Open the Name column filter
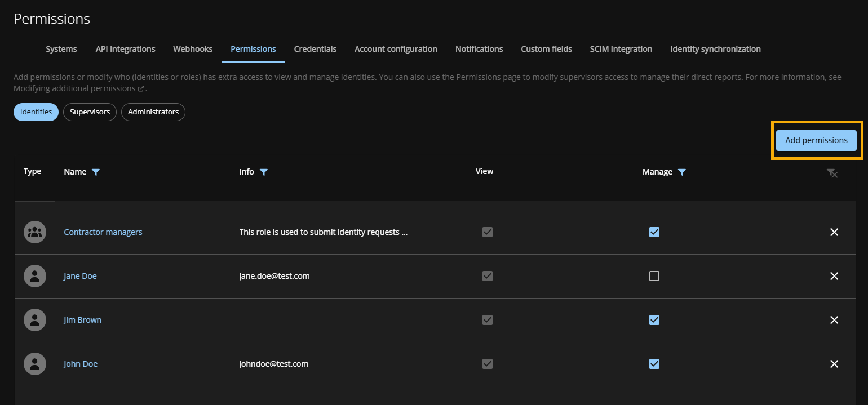Image resolution: width=868 pixels, height=405 pixels. pos(96,171)
